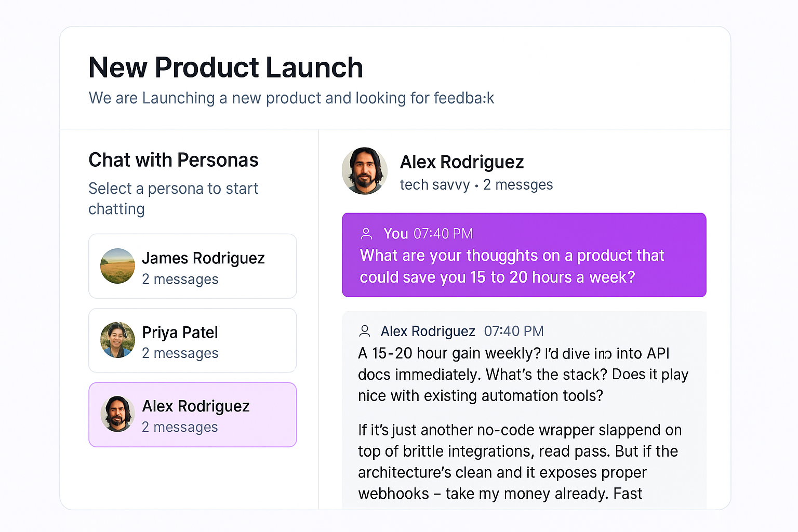Click the New Product Launch page title
Viewport: 798px width, 532px height.
(x=225, y=67)
